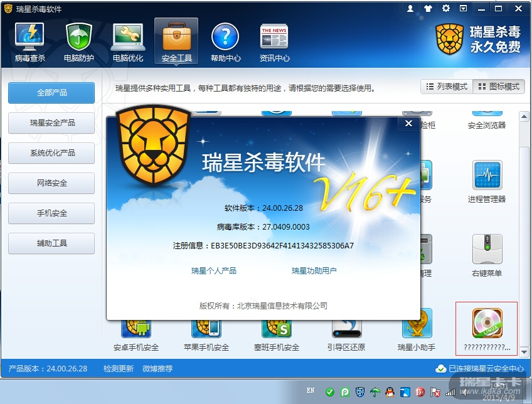This screenshot has height=404, width=532.
Task: Click the green P tray icon
Action: pos(345,393)
